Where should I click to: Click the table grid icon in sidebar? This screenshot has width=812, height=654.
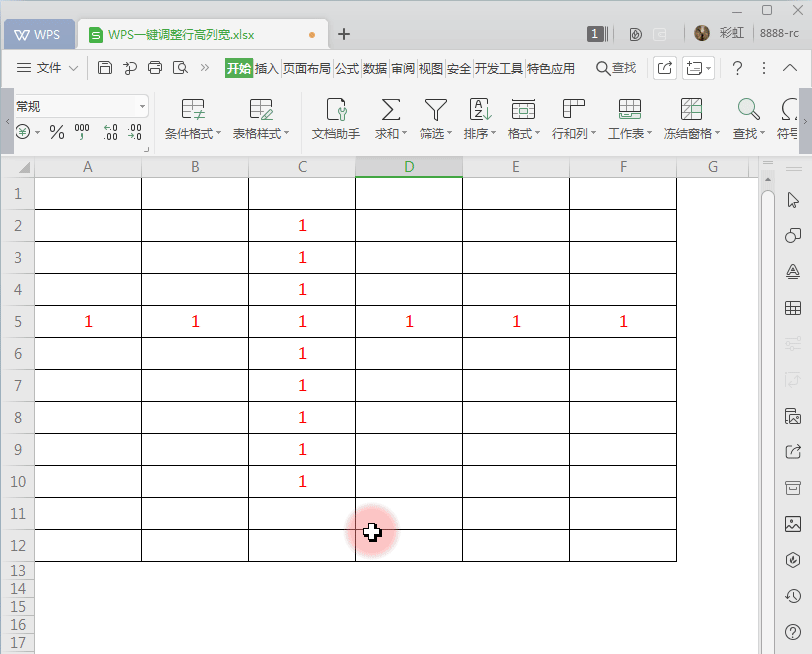(793, 308)
